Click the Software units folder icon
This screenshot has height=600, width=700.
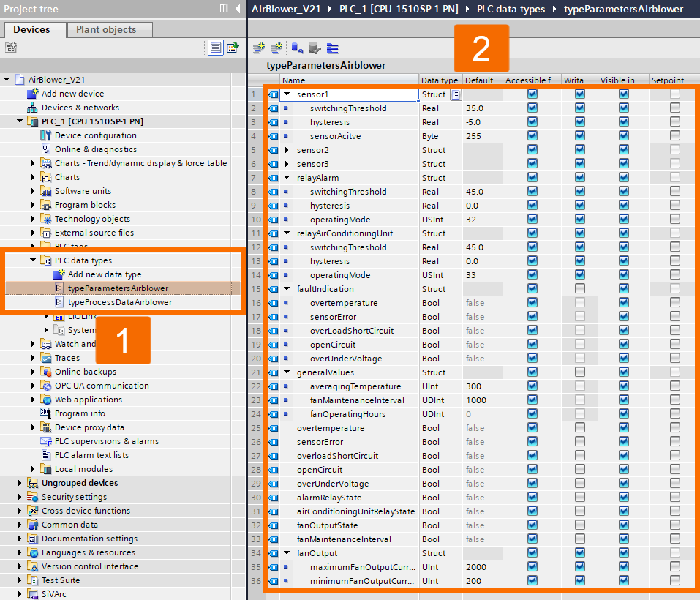coord(45,191)
